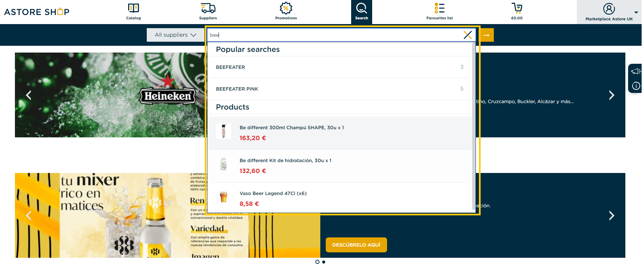Click the 163,20 € price
644x271 pixels.
253,138
